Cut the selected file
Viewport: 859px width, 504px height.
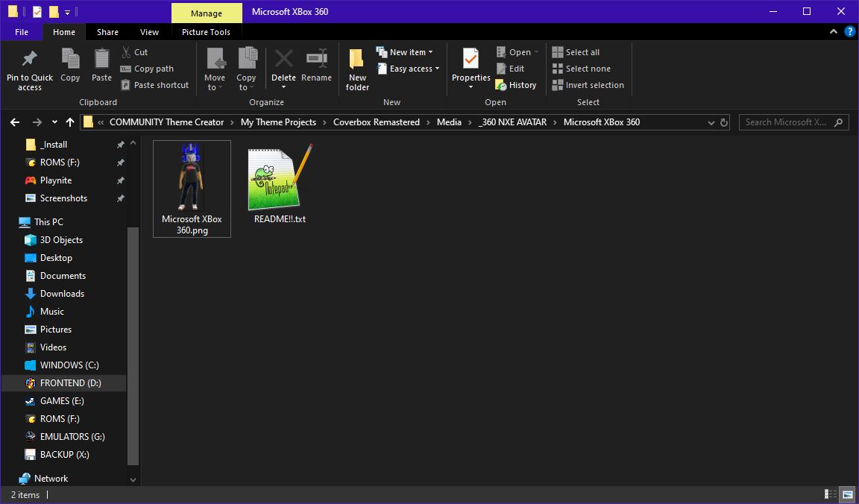pyautogui.click(x=134, y=52)
